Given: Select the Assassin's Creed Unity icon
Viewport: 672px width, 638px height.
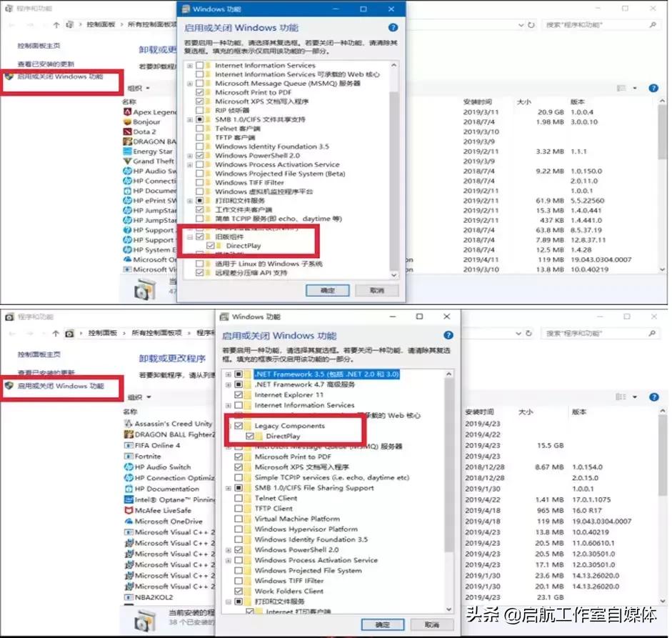Looking at the screenshot, I should 128,423.
